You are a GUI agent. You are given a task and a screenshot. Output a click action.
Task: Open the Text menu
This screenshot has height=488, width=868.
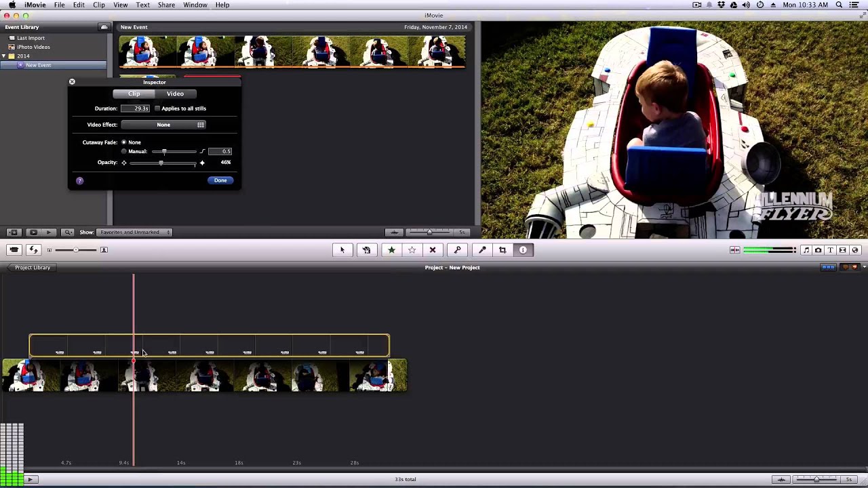click(142, 5)
